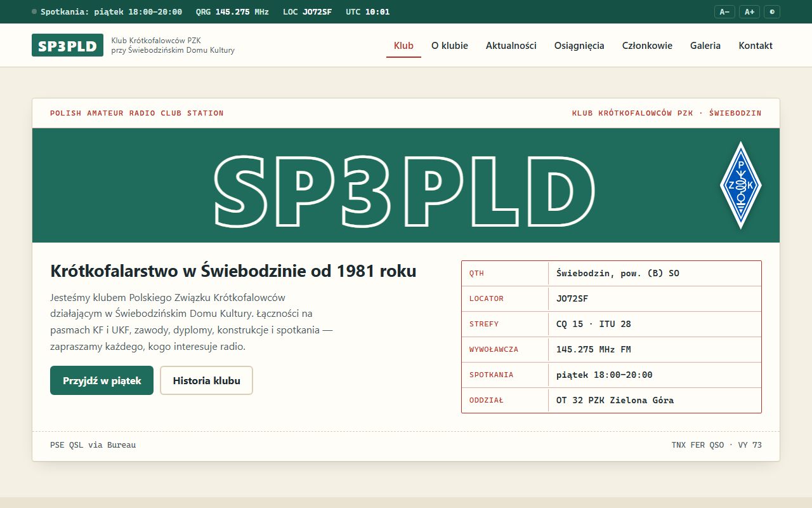Screen dimensions: 812x508
Task: Click the 145.275 MHz FM calling frequency value
Action: click(594, 349)
